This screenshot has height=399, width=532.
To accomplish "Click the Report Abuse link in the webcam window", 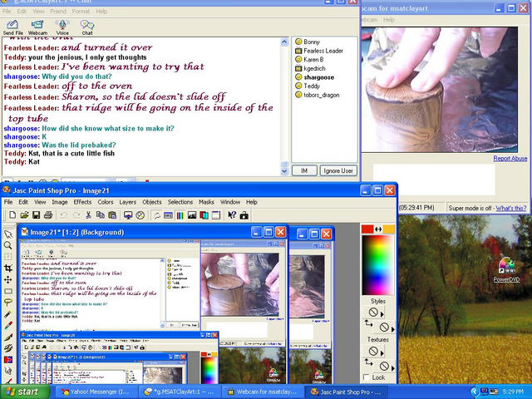I will 510,158.
